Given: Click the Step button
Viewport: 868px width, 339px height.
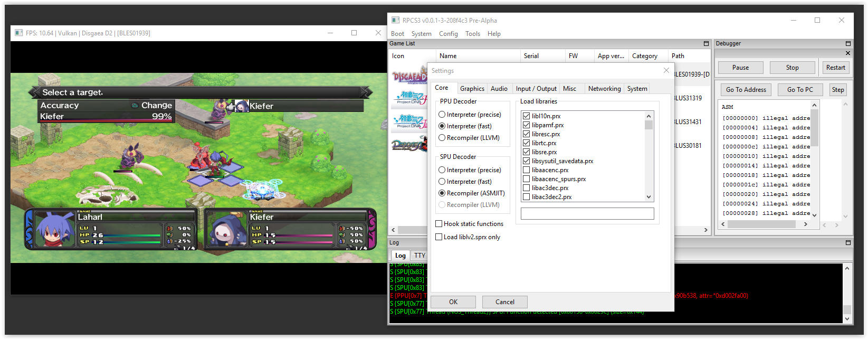Looking at the screenshot, I should coord(838,90).
